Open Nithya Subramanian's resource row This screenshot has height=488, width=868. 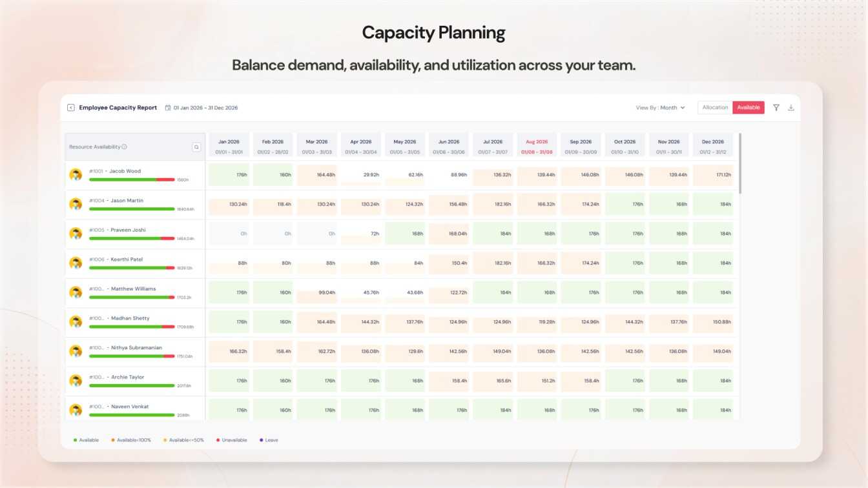point(135,352)
